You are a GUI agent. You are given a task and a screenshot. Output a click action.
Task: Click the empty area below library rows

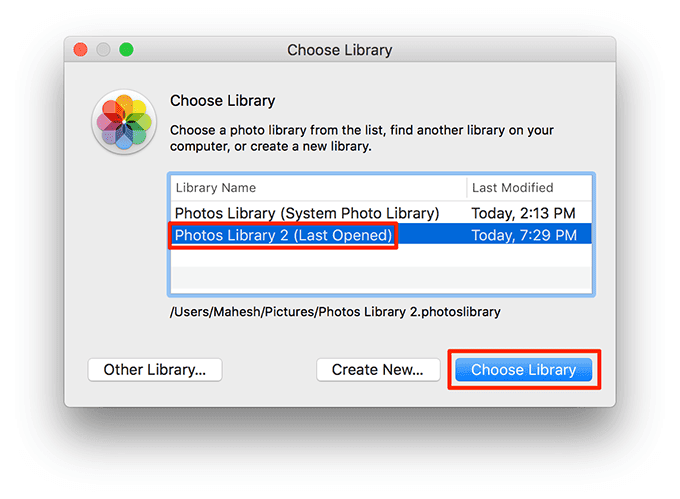381,268
